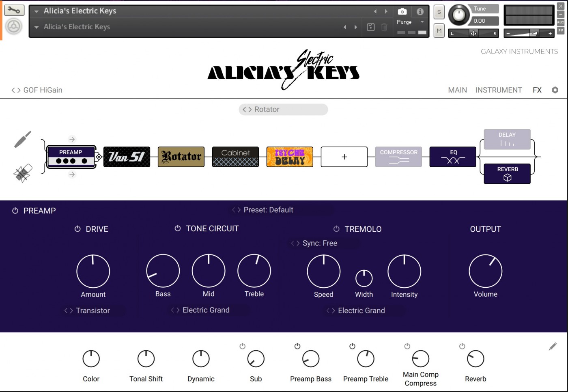Select the DELAY send module
This screenshot has width=568, height=392.
tap(507, 139)
